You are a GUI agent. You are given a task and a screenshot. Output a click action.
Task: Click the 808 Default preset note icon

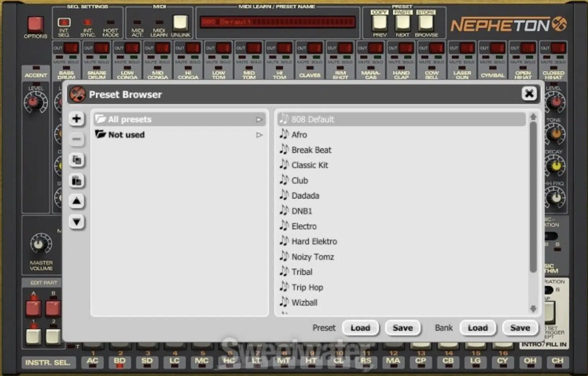(284, 118)
